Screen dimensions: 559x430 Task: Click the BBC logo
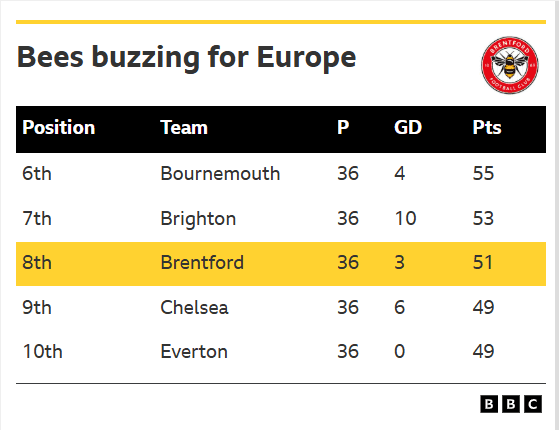point(511,404)
